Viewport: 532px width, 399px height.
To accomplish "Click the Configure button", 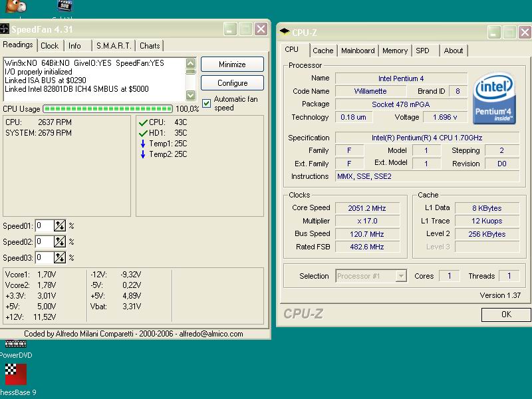I will click(x=232, y=82).
